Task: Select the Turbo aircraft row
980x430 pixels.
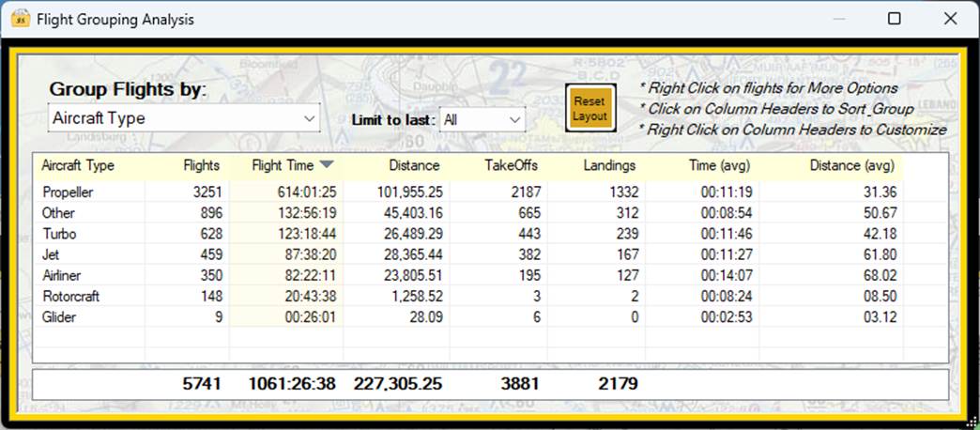Action: click(468, 234)
